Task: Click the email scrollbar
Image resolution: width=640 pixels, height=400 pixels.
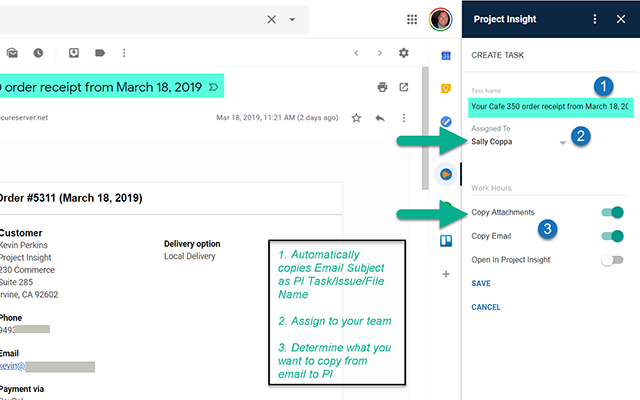Action: [x=425, y=128]
